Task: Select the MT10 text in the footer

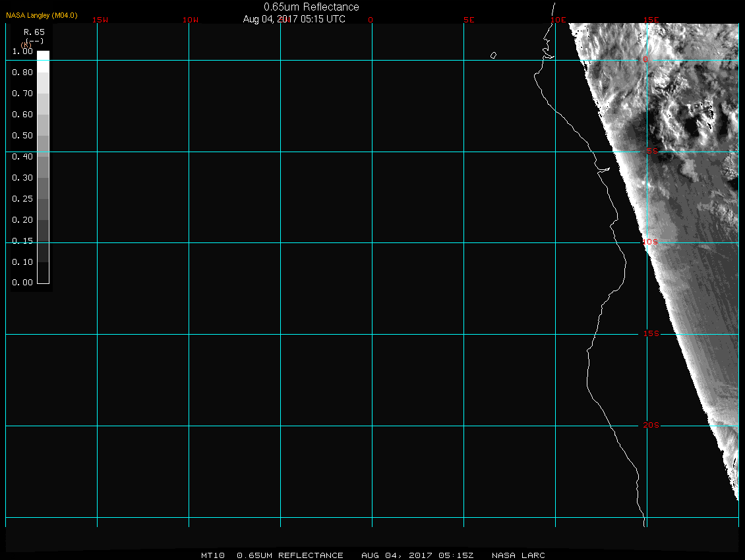Action: (x=212, y=555)
